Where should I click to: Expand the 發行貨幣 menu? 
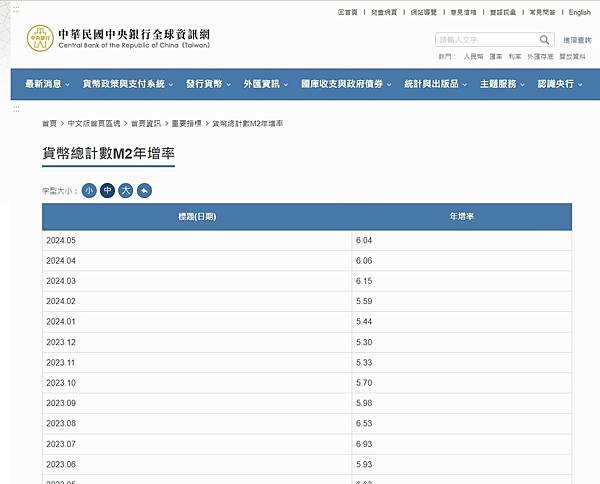[x=208, y=84]
